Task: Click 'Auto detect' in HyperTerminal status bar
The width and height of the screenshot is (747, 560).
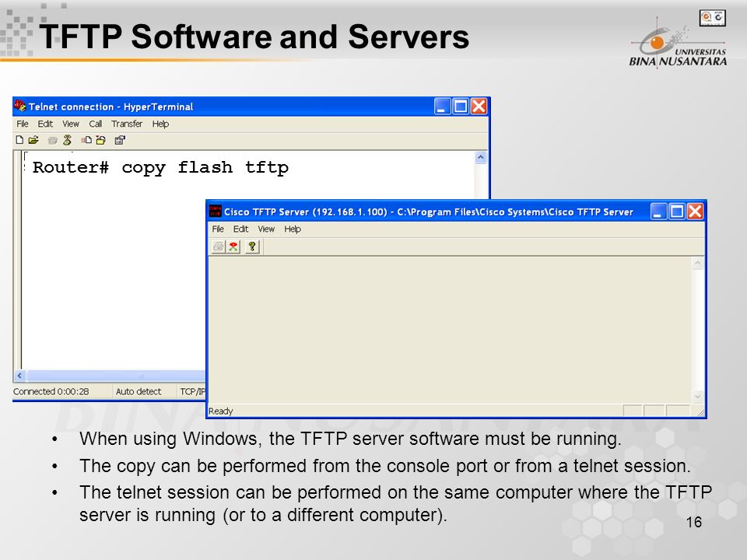Action: point(139,391)
